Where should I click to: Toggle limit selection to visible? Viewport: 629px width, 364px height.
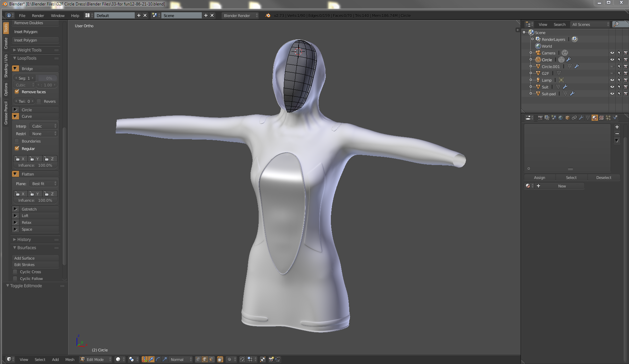click(x=220, y=359)
